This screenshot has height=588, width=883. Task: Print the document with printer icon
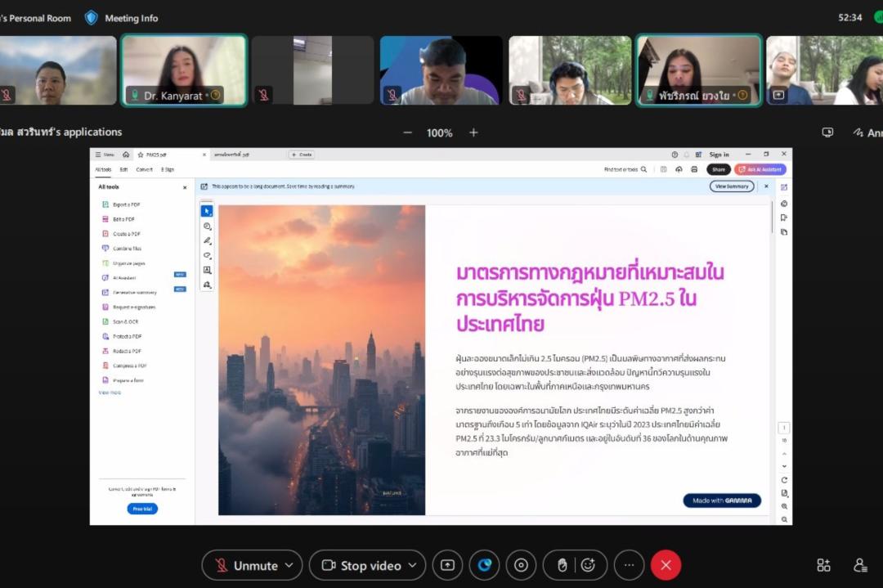pyautogui.click(x=694, y=169)
